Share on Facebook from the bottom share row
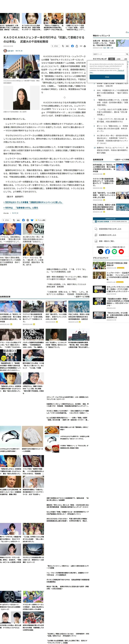 click(24, 220)
